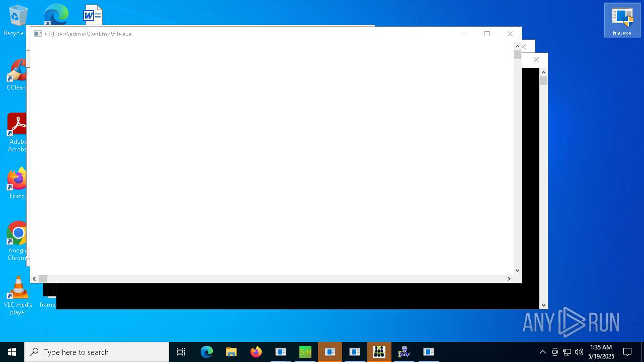The image size is (644, 362).
Task: Click the Type here to search box
Action: (97, 352)
